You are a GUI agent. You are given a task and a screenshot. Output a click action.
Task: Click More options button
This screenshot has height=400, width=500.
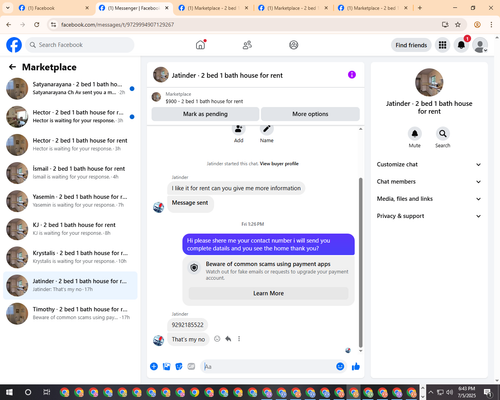310,114
